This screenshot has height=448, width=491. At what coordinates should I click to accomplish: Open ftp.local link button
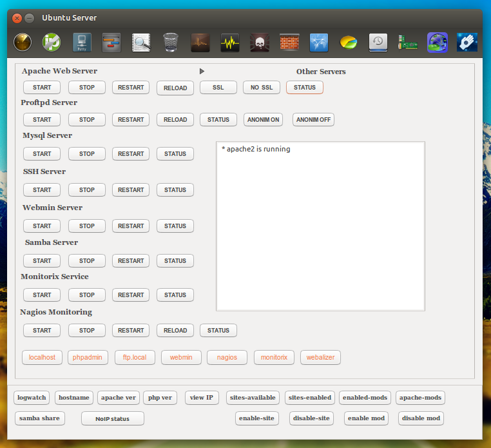tap(135, 358)
